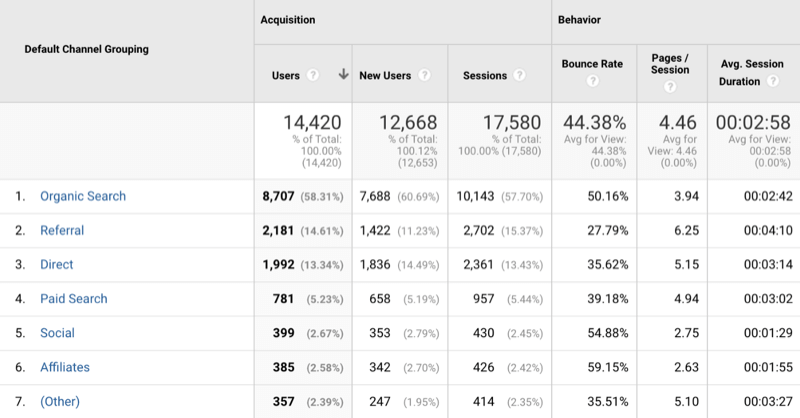This screenshot has width=800, height=418.
Task: Click the Sessions help question mark icon
Action: pos(518,75)
